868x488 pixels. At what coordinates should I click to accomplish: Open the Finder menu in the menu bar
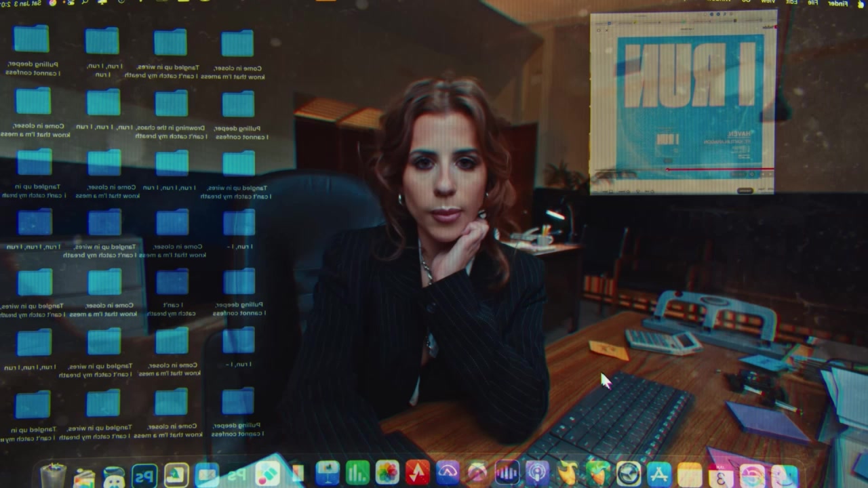click(837, 3)
